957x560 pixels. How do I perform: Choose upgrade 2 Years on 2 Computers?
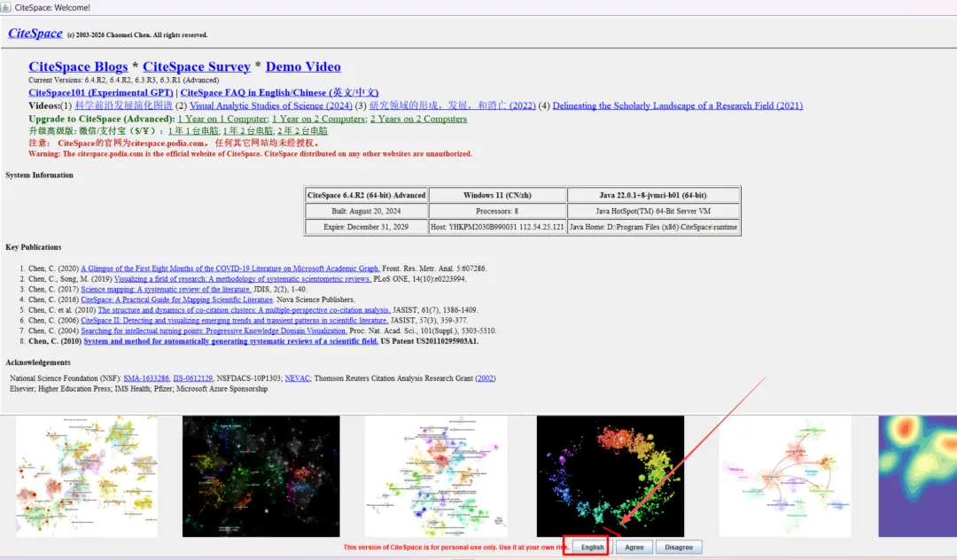[x=418, y=119]
